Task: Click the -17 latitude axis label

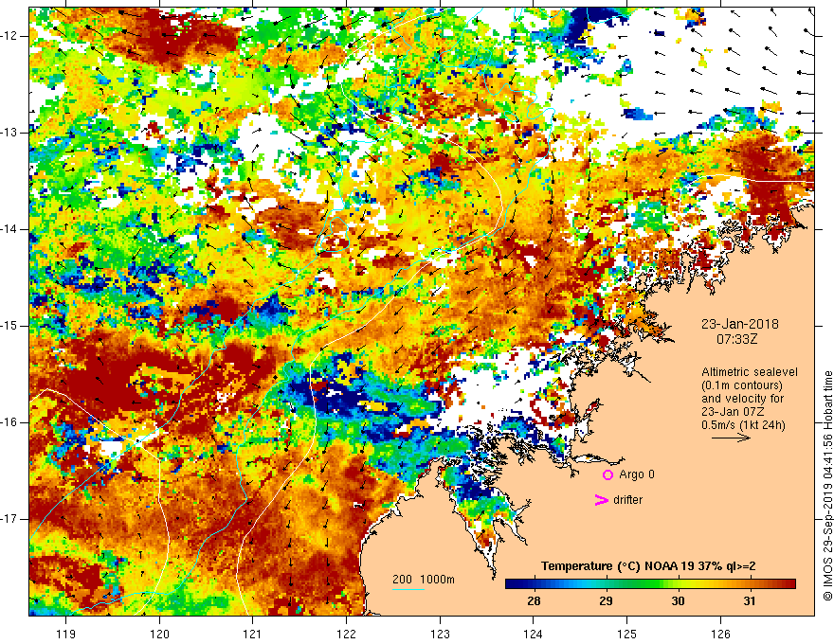Action: [10, 519]
